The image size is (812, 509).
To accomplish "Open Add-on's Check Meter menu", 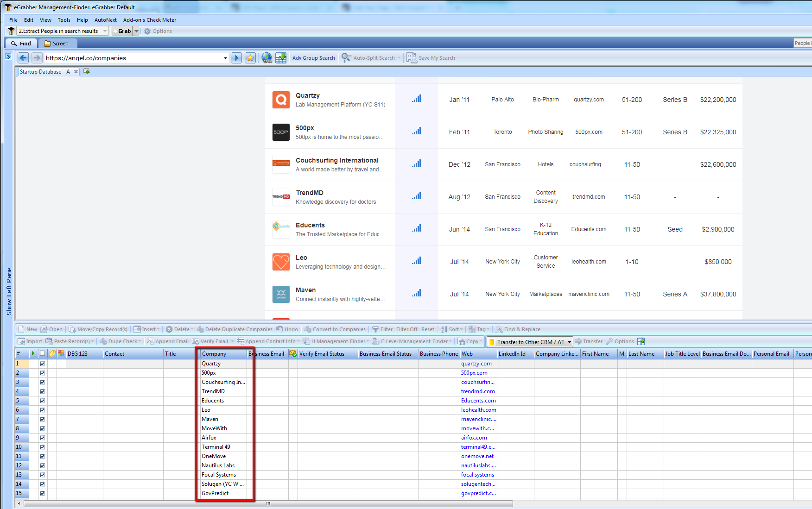I will pyautogui.click(x=150, y=20).
